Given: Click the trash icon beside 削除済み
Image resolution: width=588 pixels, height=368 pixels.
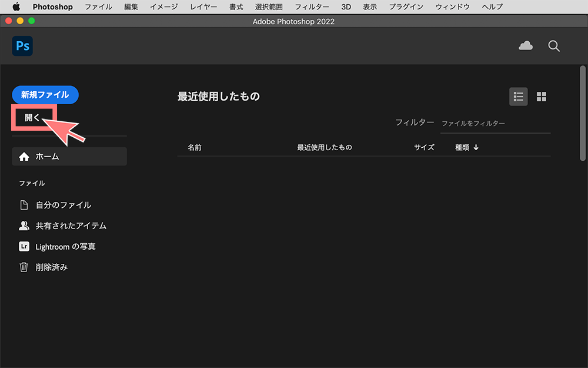Looking at the screenshot, I should (24, 267).
